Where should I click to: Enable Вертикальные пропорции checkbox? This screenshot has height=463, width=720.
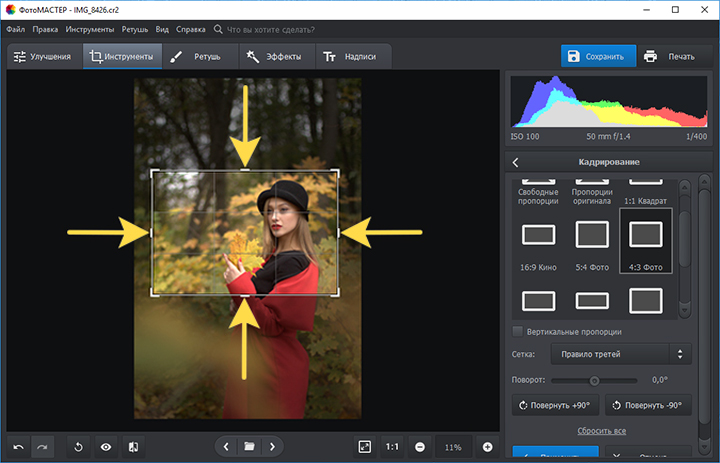tap(518, 331)
